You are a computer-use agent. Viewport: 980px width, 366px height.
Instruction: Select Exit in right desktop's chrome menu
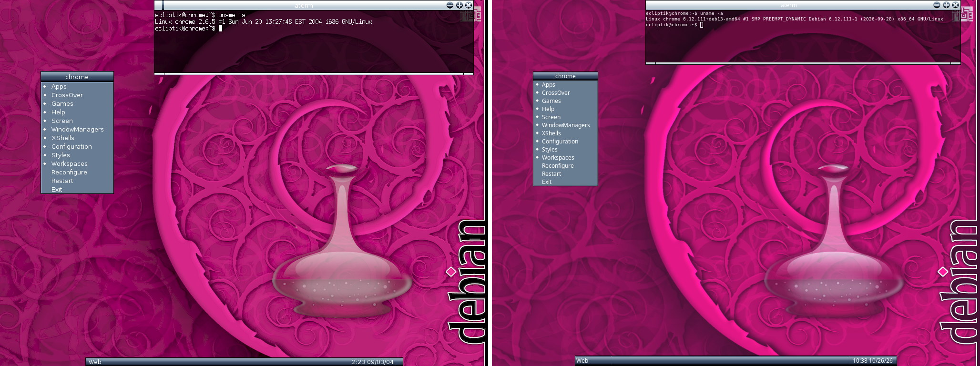[565, 182]
